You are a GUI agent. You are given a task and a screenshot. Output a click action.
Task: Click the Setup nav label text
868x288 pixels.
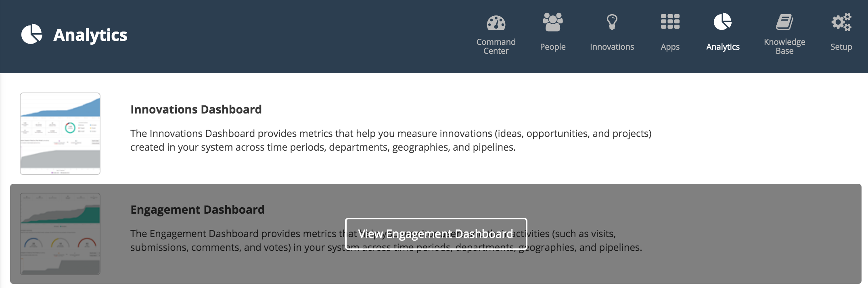coord(841,47)
